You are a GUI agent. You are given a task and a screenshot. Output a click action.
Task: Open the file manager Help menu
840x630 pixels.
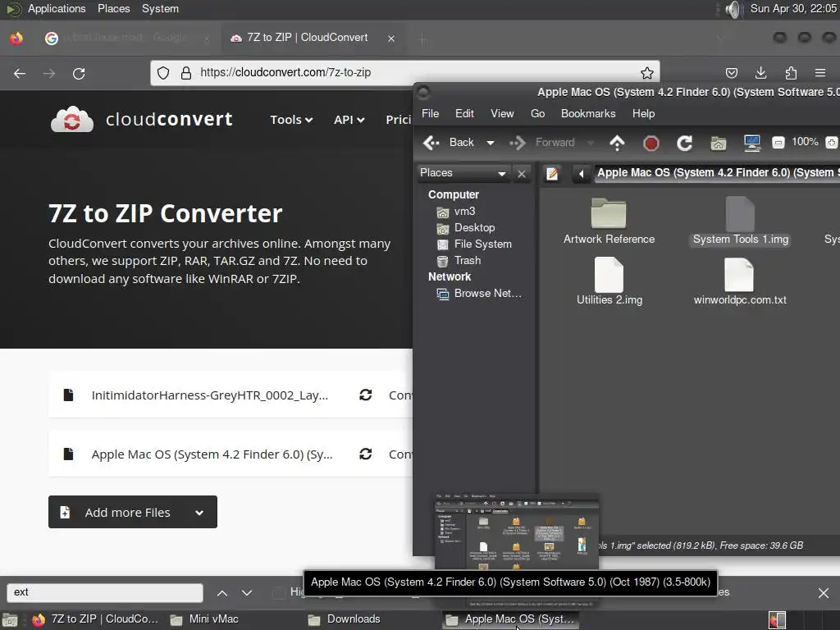[x=643, y=113]
